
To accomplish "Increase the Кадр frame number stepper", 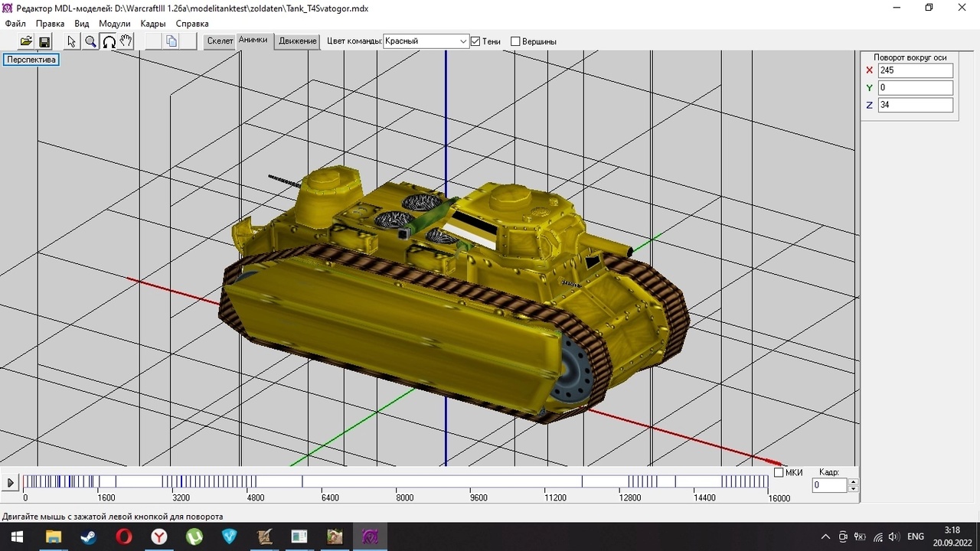I will pyautogui.click(x=853, y=481).
